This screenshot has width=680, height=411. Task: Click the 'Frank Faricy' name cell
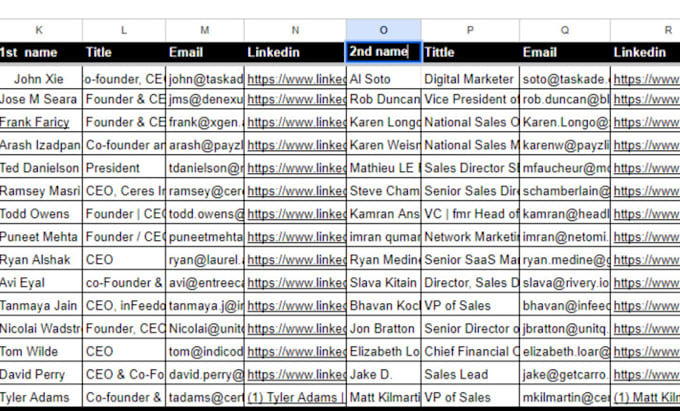[40, 122]
